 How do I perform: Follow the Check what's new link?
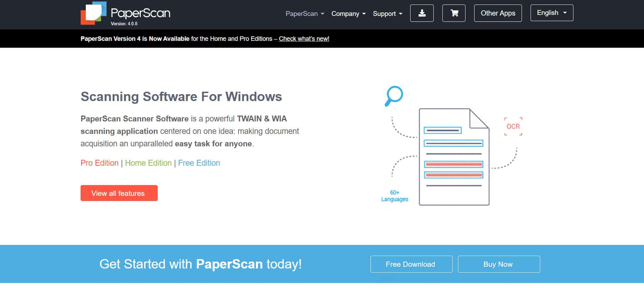tap(304, 39)
